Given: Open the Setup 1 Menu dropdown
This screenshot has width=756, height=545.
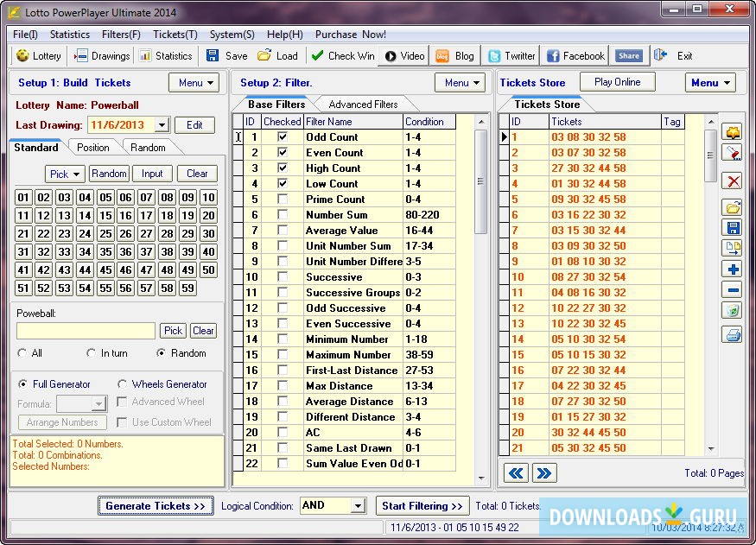Looking at the screenshot, I should 194,82.
